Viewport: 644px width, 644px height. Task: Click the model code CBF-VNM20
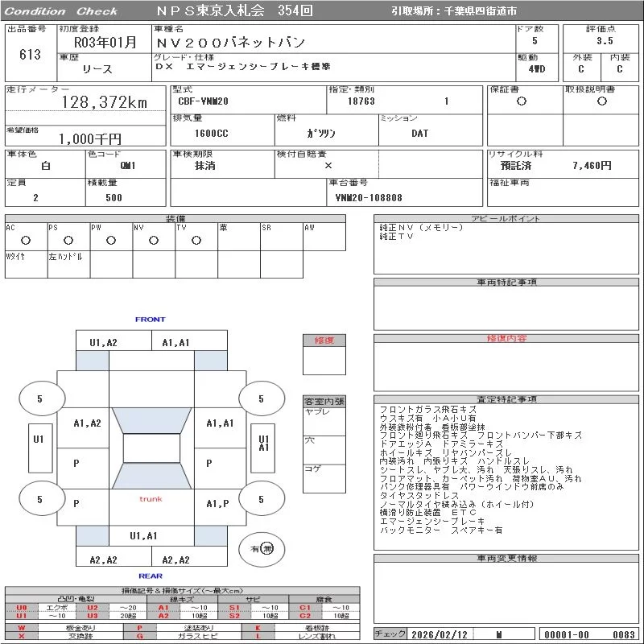pos(204,101)
